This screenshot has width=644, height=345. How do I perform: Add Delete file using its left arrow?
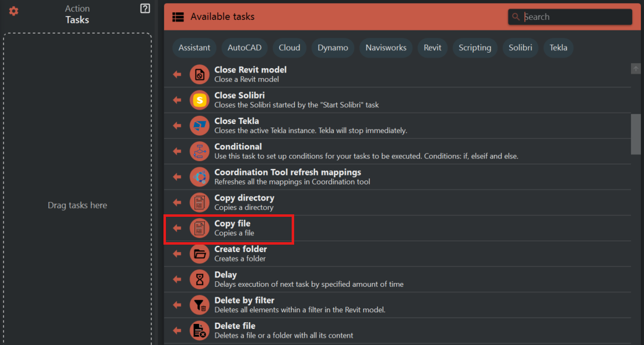coord(177,331)
